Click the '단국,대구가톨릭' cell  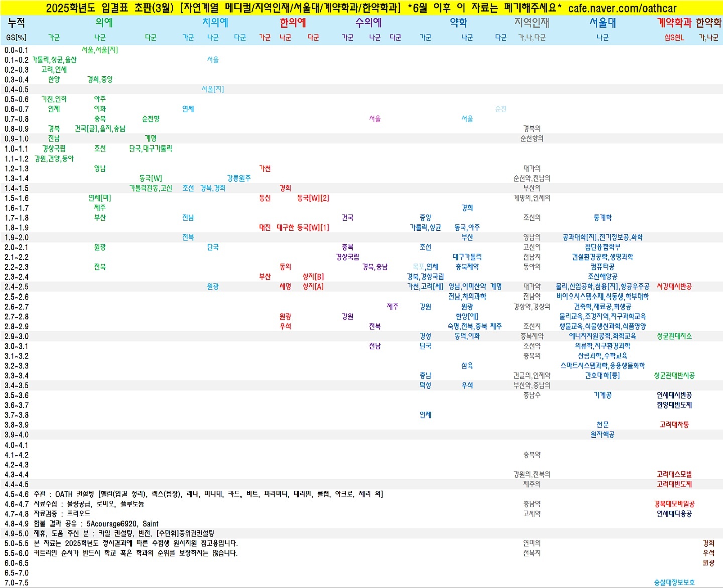pyautogui.click(x=151, y=149)
